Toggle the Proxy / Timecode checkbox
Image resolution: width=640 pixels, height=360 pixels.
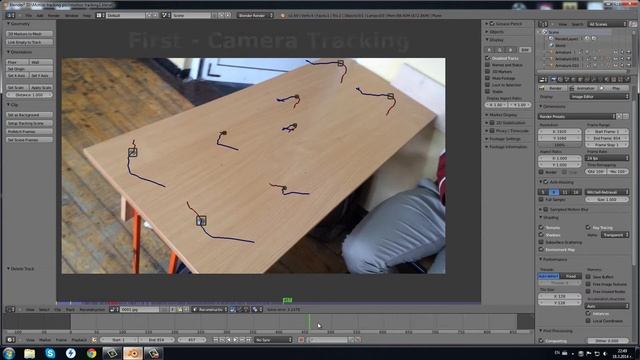point(492,131)
